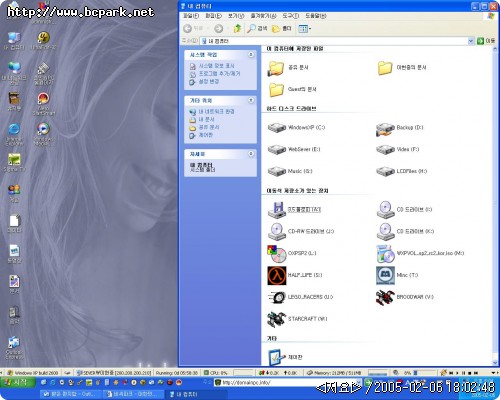Open the File (F) menu
Image resolution: width=500 pixels, height=400 pixels.
[191, 16]
